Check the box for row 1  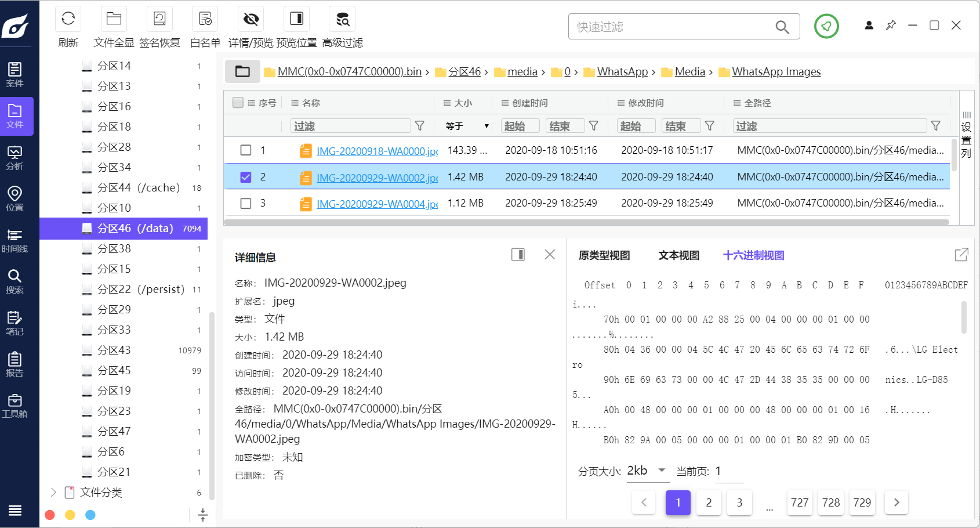pyautogui.click(x=246, y=150)
